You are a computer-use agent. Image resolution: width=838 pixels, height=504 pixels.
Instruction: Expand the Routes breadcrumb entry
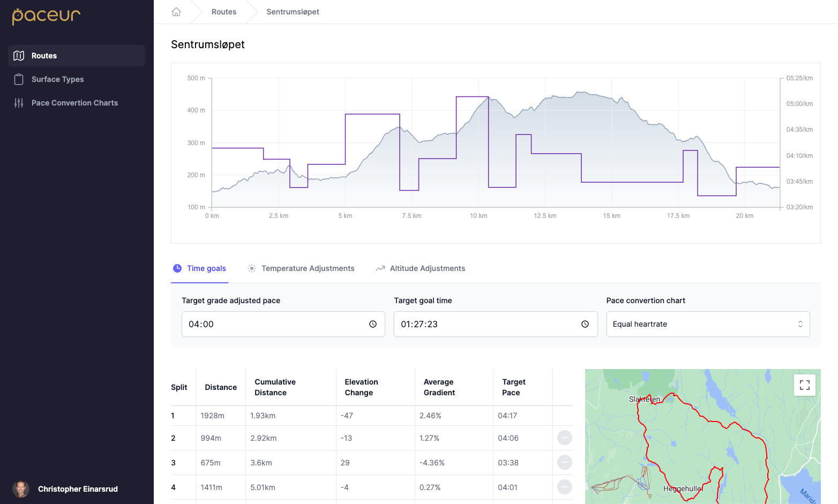[223, 11]
